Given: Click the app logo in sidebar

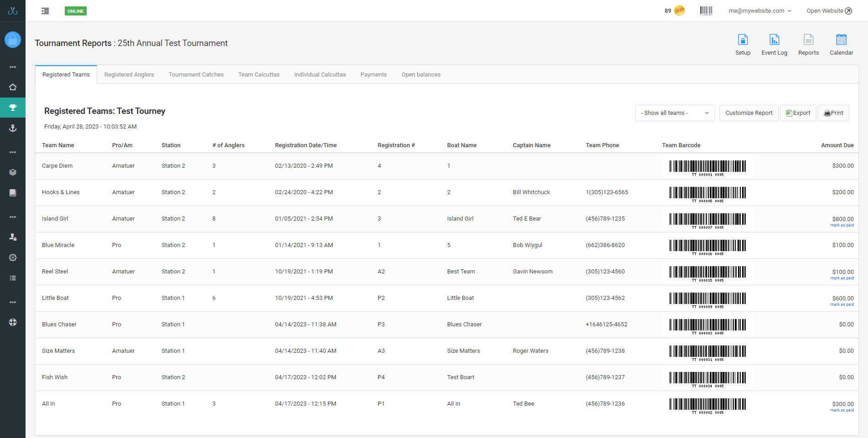Looking at the screenshot, I should click(13, 10).
